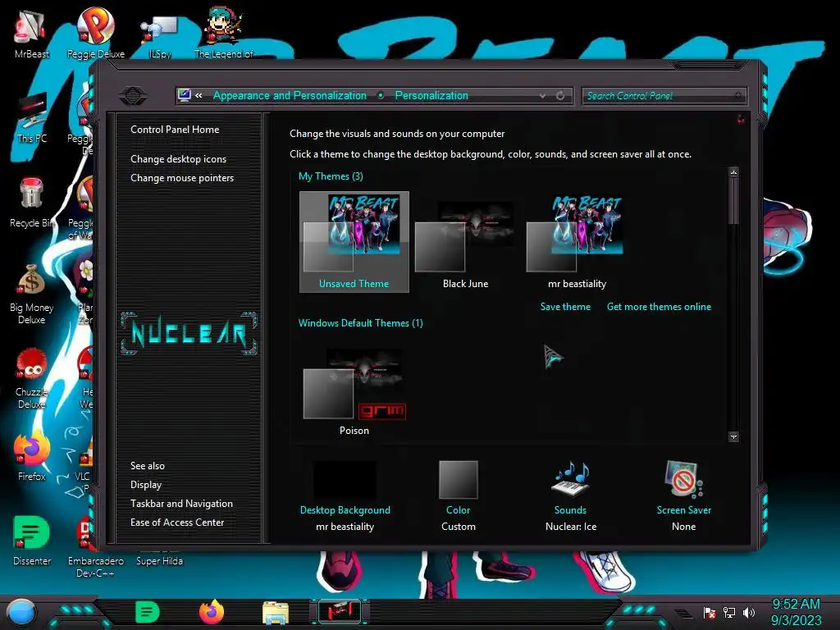The image size is (840, 630).
Task: Click the flag notification tray icon
Action: (x=709, y=612)
